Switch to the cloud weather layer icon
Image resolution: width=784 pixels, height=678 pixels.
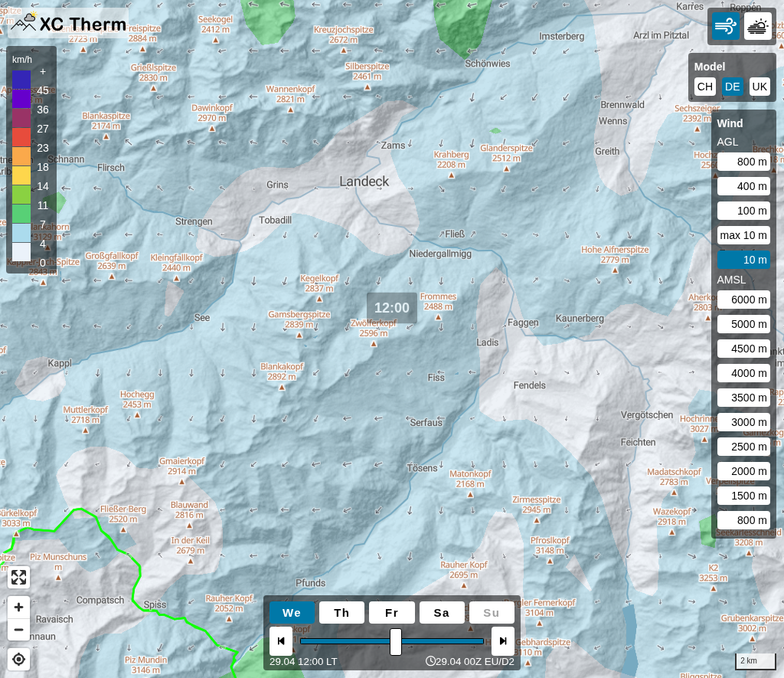pyautogui.click(x=757, y=26)
